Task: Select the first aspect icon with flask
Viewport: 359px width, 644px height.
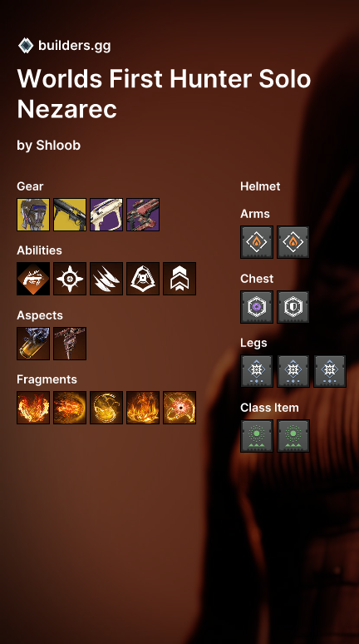Action: (x=33, y=344)
